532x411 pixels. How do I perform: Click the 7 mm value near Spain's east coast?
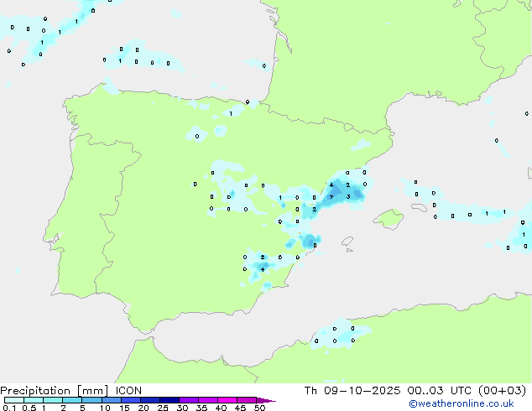(332, 197)
